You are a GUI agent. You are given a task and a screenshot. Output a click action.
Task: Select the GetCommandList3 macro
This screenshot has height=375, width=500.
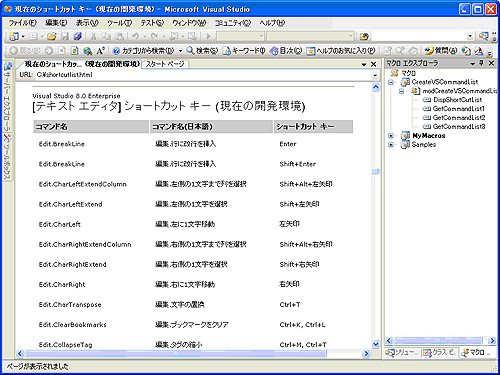pyautogui.click(x=454, y=127)
